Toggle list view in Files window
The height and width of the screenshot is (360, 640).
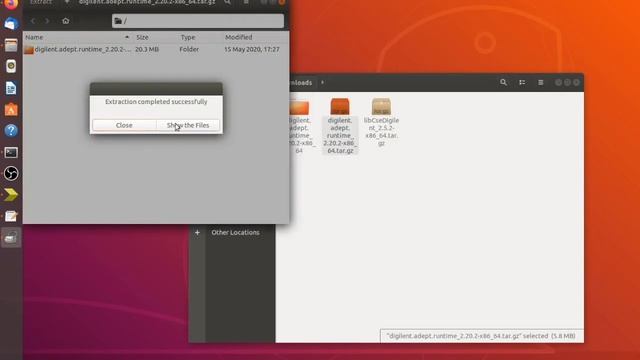[x=522, y=82]
